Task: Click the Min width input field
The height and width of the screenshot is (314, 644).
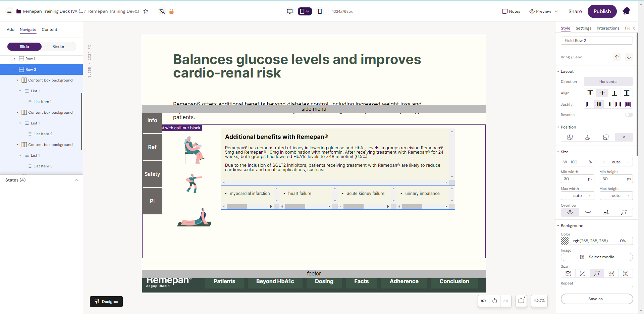Action: point(574,179)
